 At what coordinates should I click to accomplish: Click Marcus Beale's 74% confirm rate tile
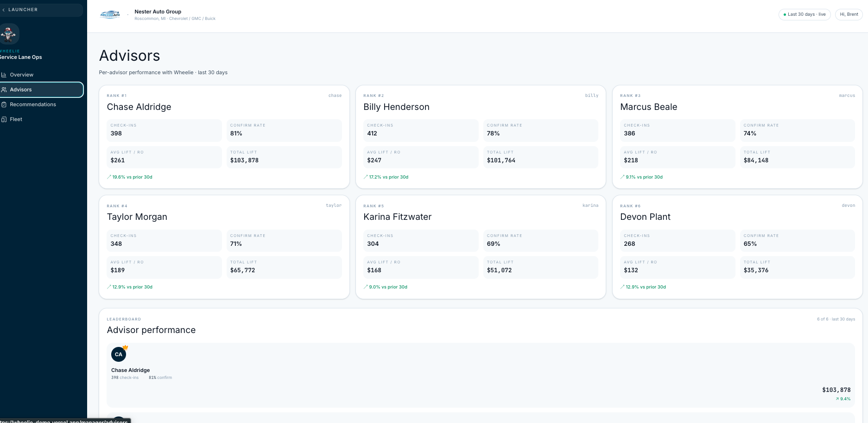pos(798,130)
